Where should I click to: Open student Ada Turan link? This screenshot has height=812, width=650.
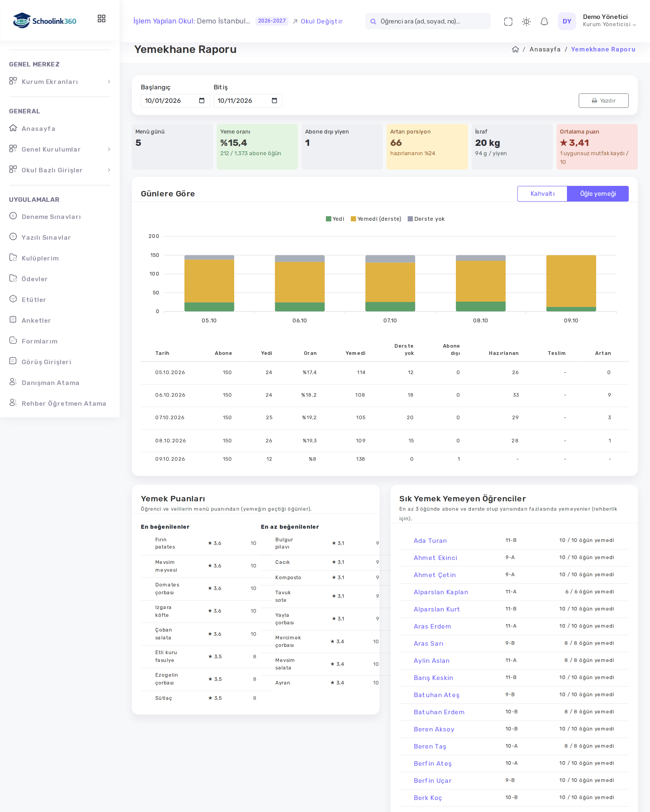430,540
